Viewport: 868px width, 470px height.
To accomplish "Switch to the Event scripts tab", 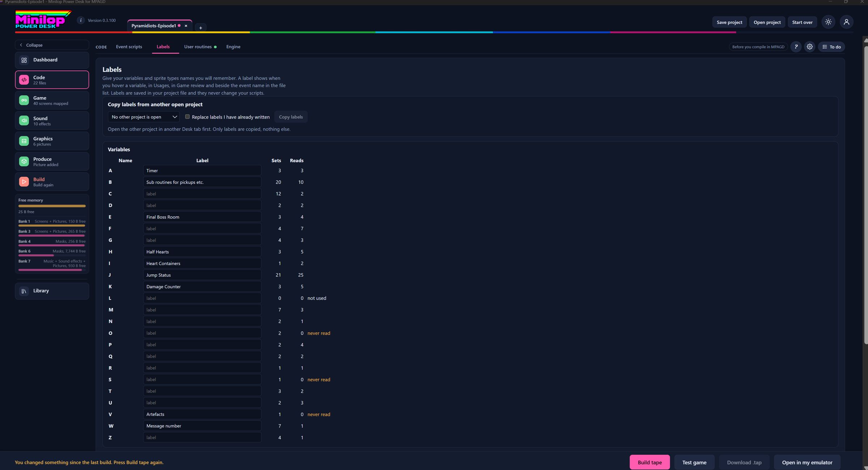I will point(129,47).
